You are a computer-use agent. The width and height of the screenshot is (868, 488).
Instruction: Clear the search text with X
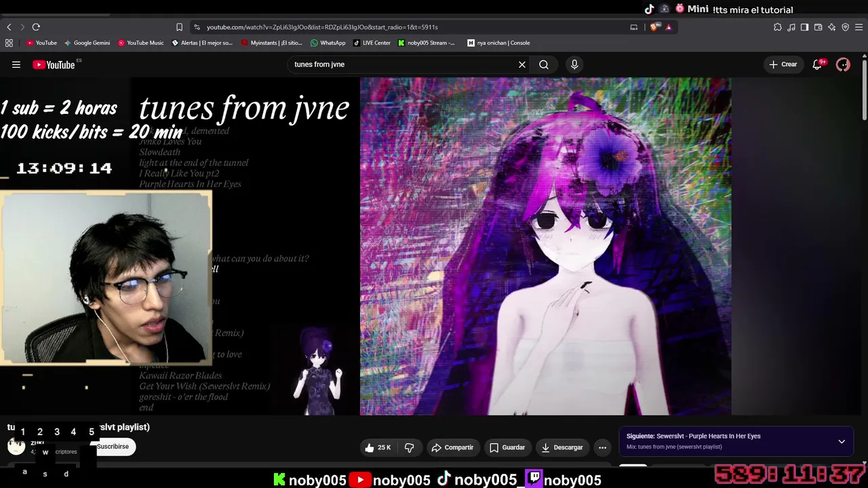(522, 64)
